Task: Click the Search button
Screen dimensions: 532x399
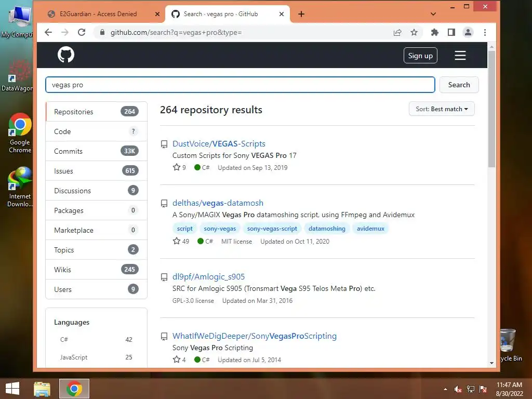Action: pyautogui.click(x=459, y=85)
